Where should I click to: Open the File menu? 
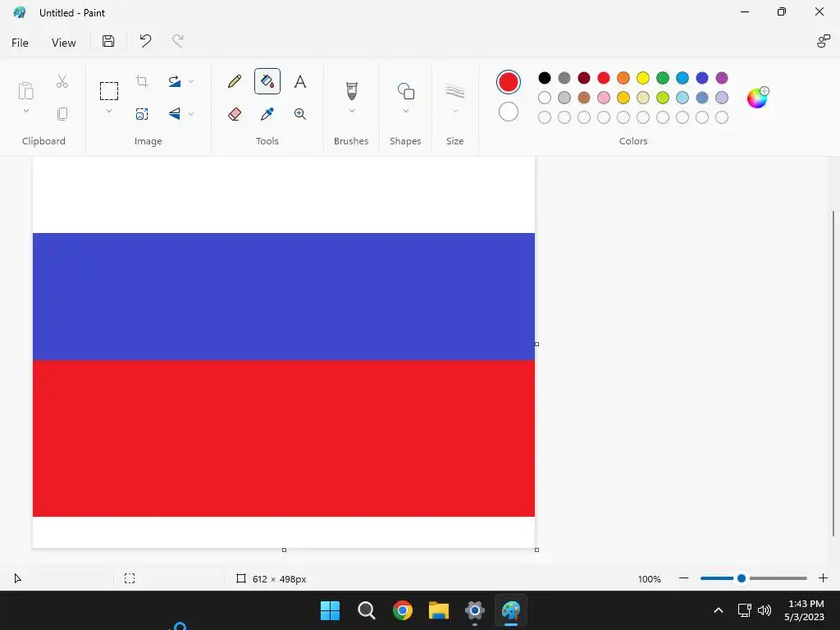(x=20, y=43)
